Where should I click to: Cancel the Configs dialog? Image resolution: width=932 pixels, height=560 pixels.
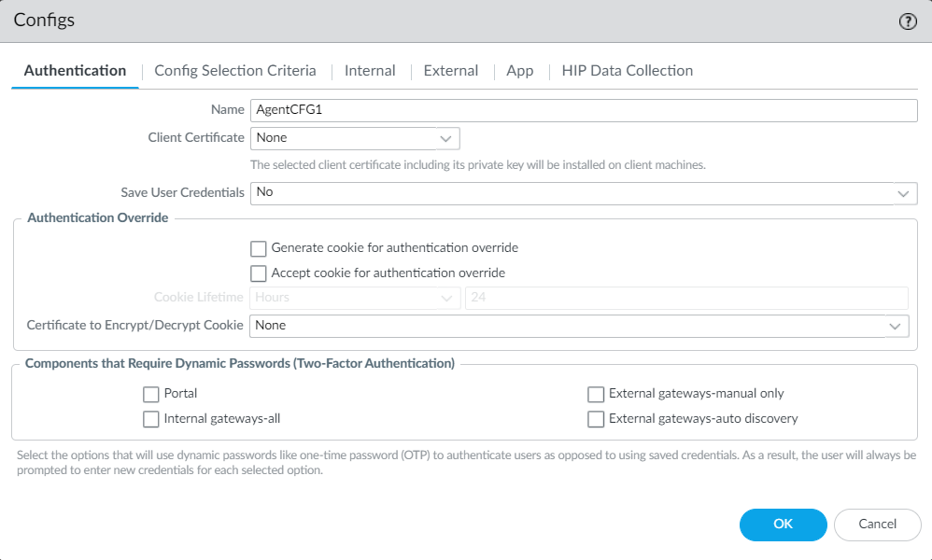[x=877, y=525]
